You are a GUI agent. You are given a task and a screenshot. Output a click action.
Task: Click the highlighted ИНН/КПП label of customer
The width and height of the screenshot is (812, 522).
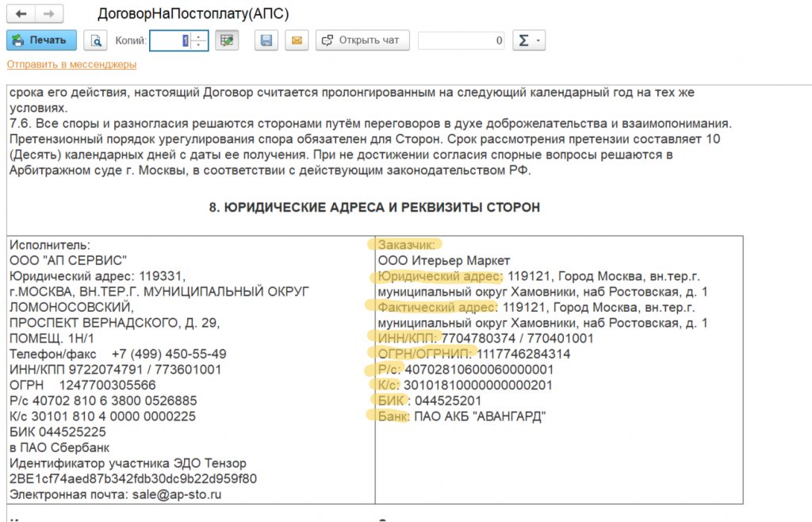tap(408, 338)
